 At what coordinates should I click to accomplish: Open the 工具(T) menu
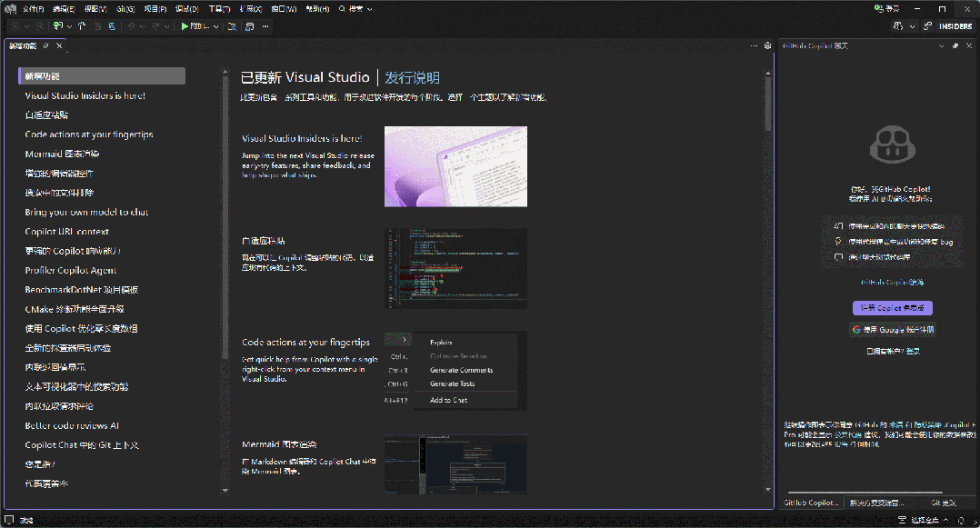pyautogui.click(x=219, y=9)
